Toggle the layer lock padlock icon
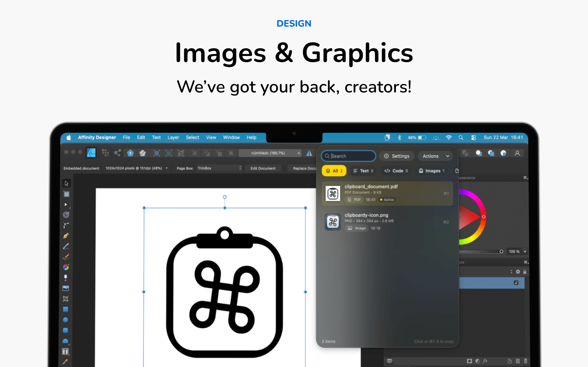Screen dimensions: 588x367 coord(524,272)
